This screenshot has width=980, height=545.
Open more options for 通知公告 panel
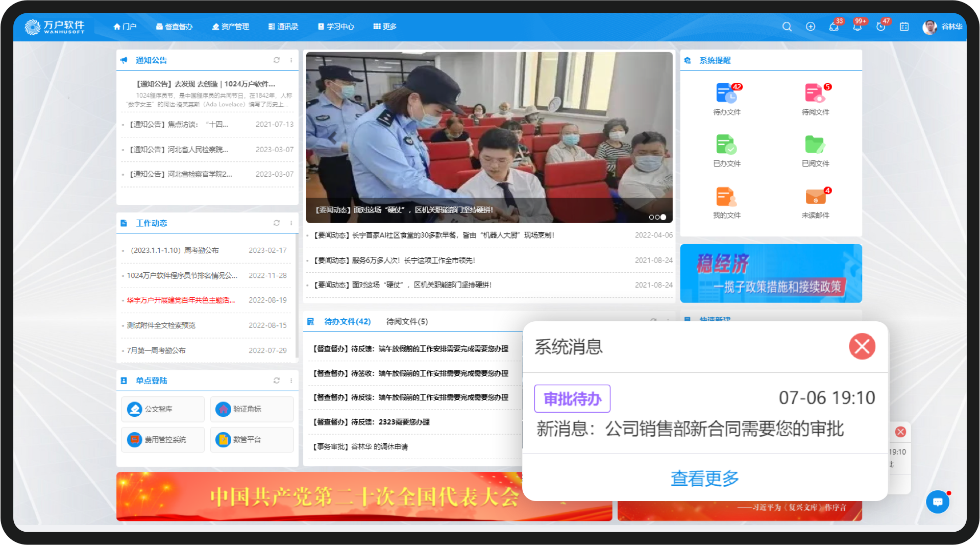pyautogui.click(x=291, y=60)
